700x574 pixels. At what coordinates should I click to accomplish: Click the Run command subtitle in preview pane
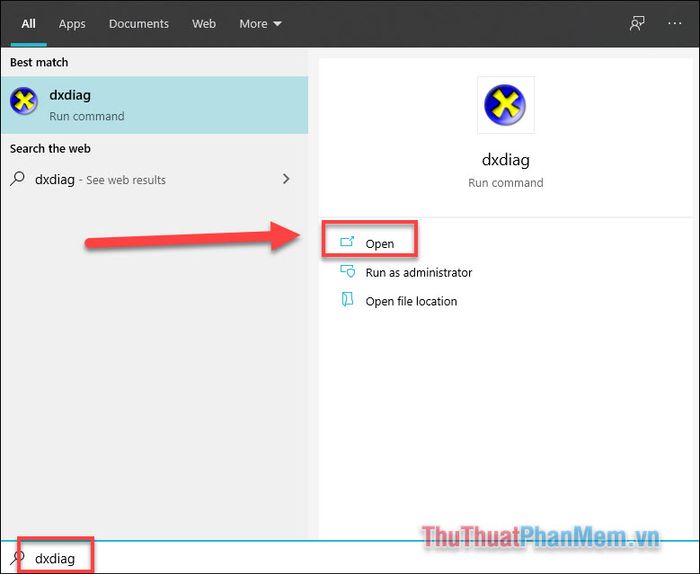coord(506,183)
